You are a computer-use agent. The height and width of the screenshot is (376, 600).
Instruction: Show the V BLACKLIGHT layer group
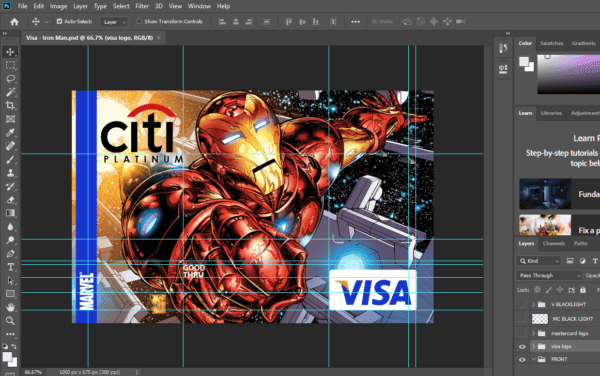point(522,304)
